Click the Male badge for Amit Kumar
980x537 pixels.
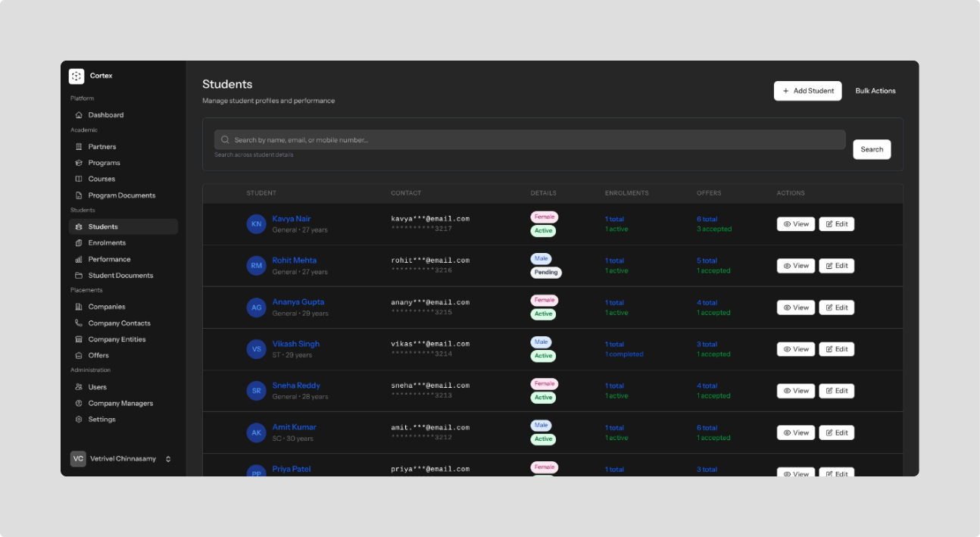[x=541, y=426]
